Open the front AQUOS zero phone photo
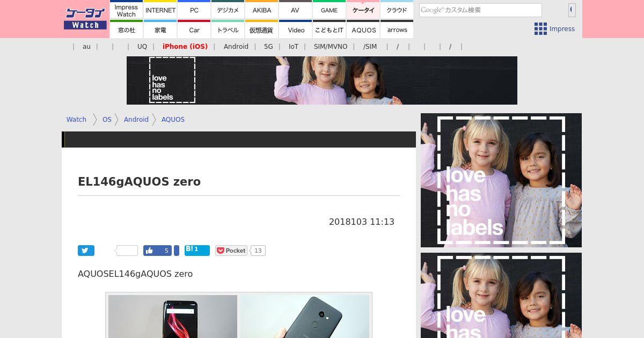The width and height of the screenshot is (644, 338). 173,317
